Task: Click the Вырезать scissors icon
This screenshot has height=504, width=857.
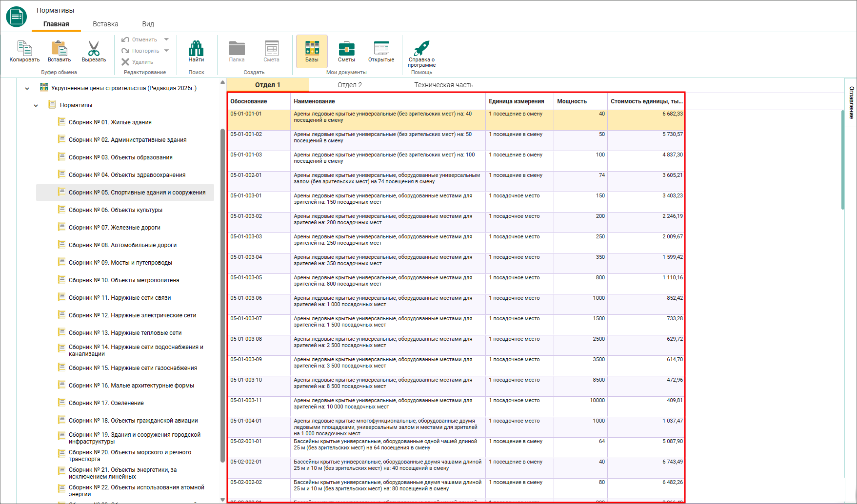Action: click(x=94, y=48)
